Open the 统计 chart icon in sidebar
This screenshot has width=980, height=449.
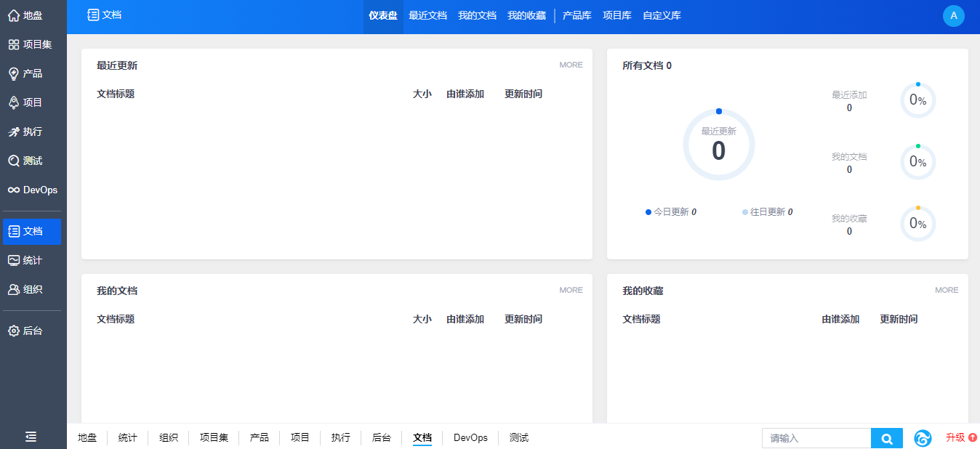pos(14,260)
